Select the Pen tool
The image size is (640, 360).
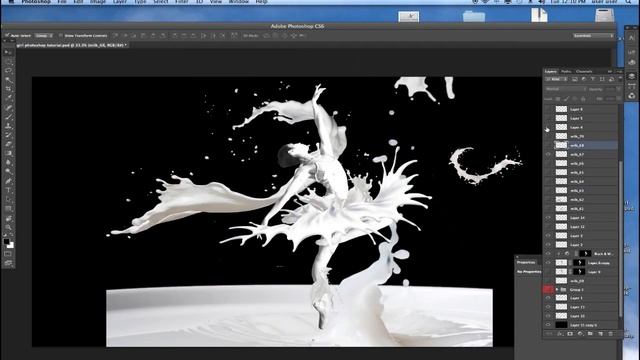click(8, 181)
